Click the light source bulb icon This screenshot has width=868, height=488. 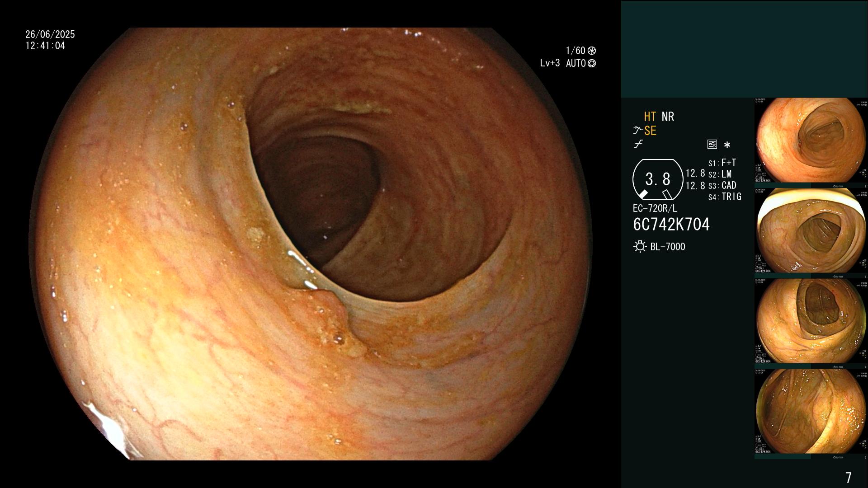tap(640, 247)
